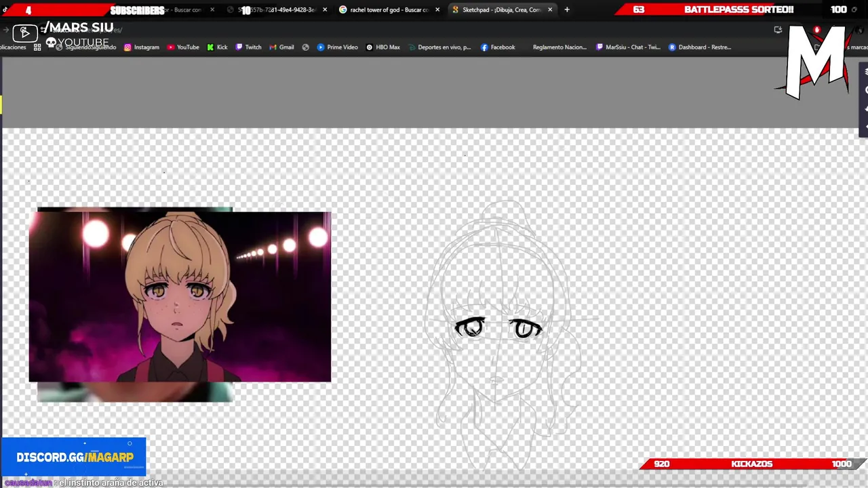
Task: Select the Rachel reference image on canvas
Action: click(180, 297)
